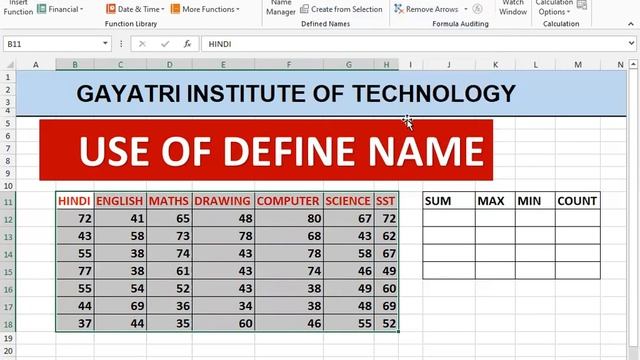This screenshot has width=640, height=360.
Task: Expand the Remove Arrows dropdown arrow
Action: tap(466, 9)
